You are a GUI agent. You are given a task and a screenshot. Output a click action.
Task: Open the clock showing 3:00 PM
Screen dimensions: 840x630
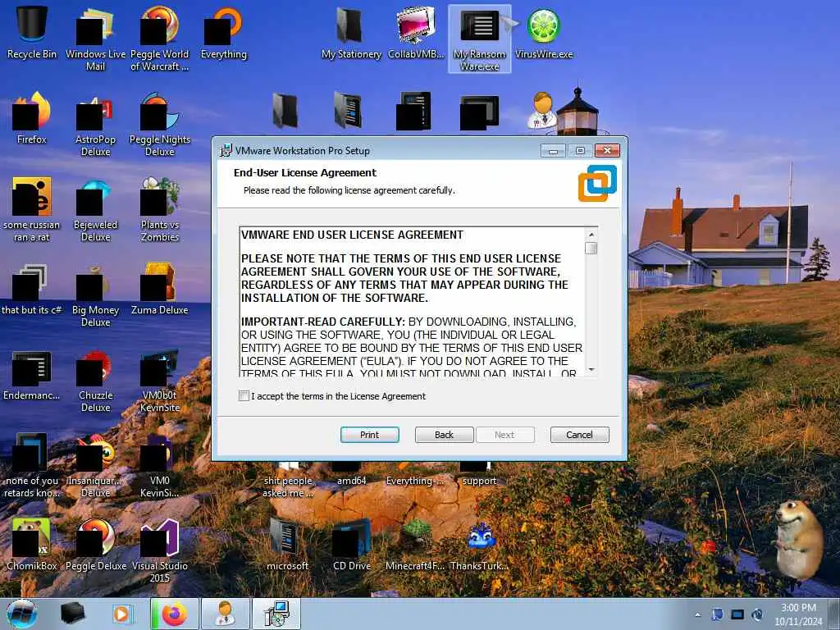(798, 614)
